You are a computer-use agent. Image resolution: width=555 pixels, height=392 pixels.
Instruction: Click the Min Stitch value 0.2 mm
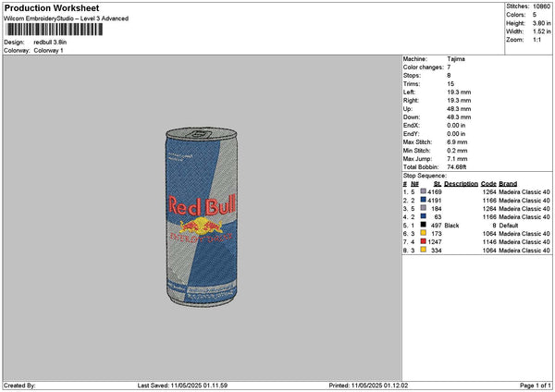tap(457, 151)
